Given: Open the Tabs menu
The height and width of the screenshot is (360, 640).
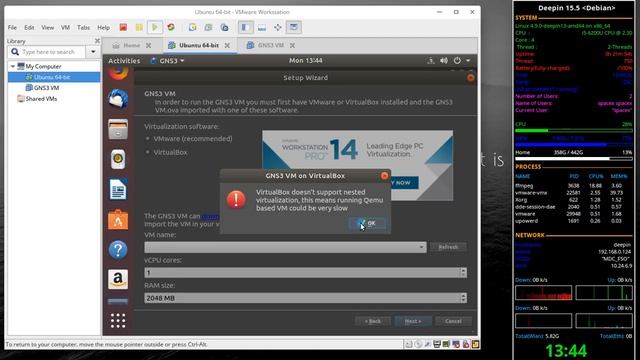Looking at the screenshot, I should click(x=83, y=27).
